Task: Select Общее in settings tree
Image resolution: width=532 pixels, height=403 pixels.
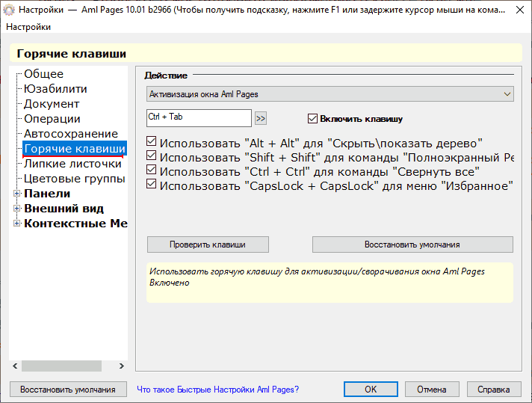Action: 44,74
